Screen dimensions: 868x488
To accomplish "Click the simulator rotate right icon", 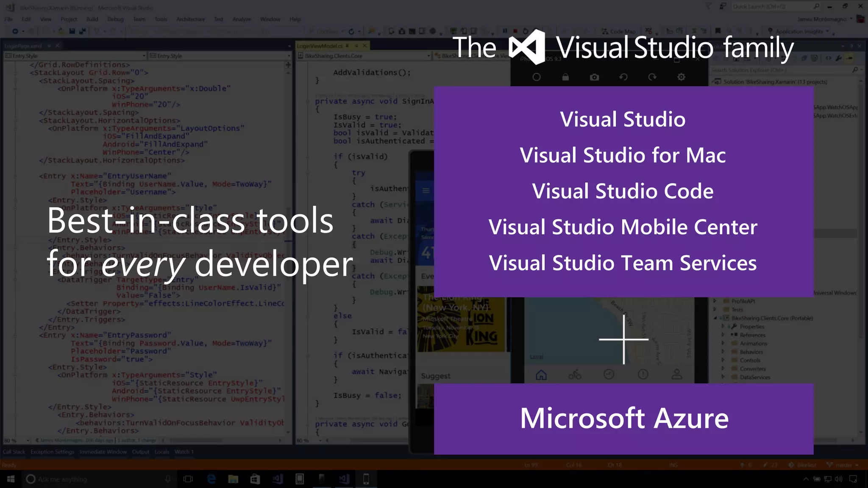I will (x=652, y=77).
